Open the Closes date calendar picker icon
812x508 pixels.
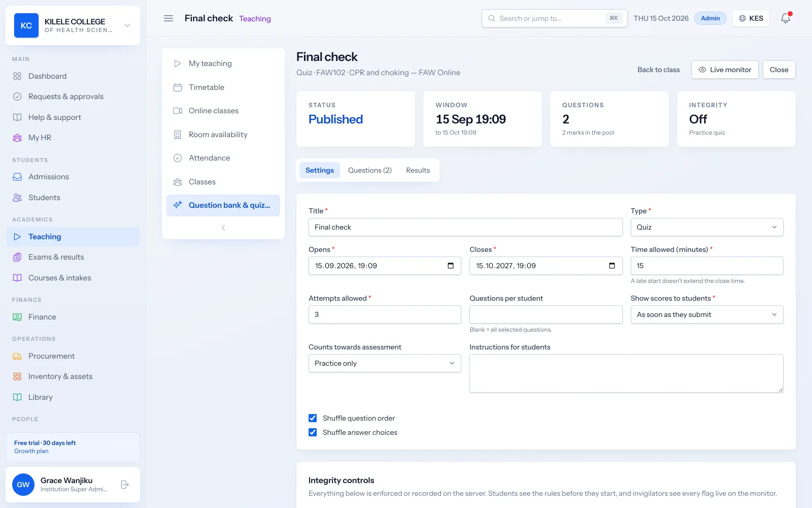(x=612, y=266)
